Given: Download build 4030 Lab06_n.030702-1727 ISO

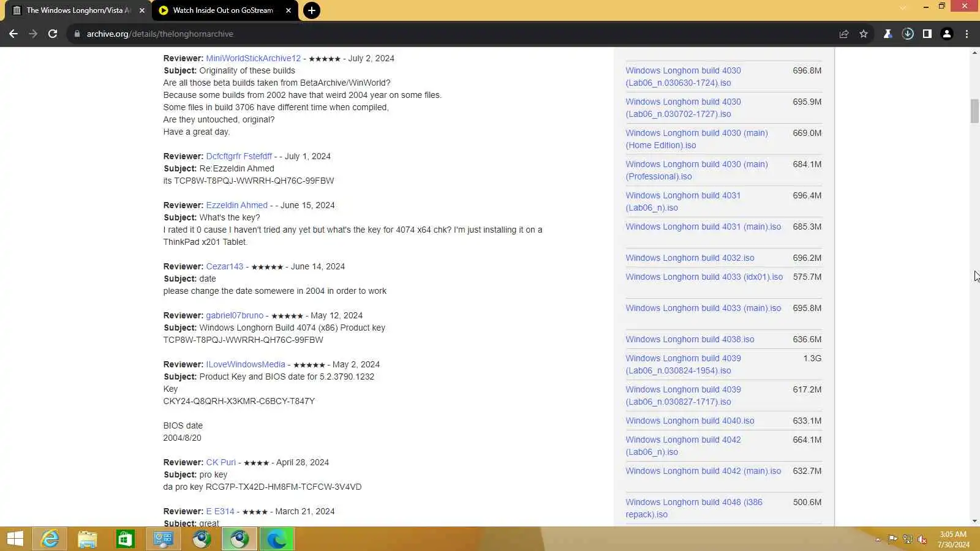Looking at the screenshot, I should pyautogui.click(x=684, y=108).
